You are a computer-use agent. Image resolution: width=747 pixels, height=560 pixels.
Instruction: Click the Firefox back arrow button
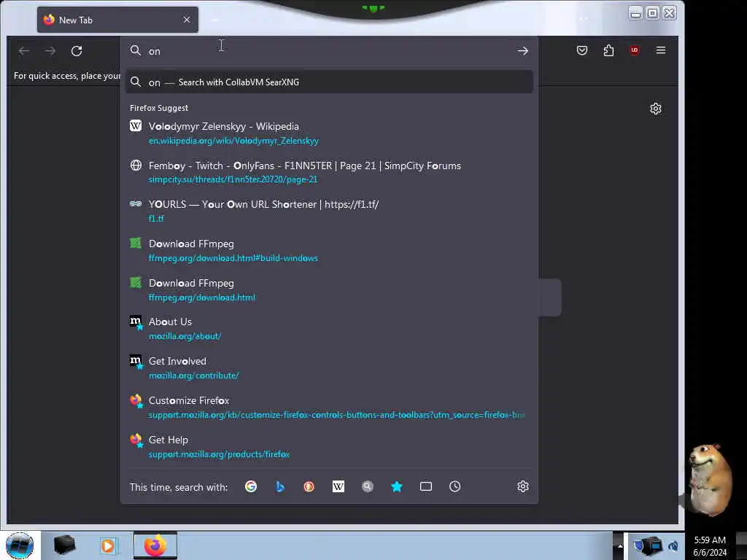[24, 50]
